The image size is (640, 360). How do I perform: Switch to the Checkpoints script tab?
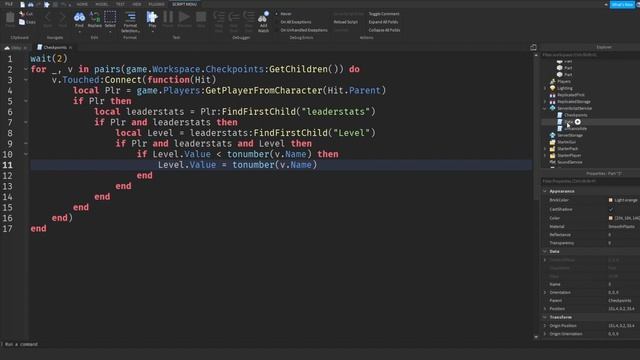point(54,47)
